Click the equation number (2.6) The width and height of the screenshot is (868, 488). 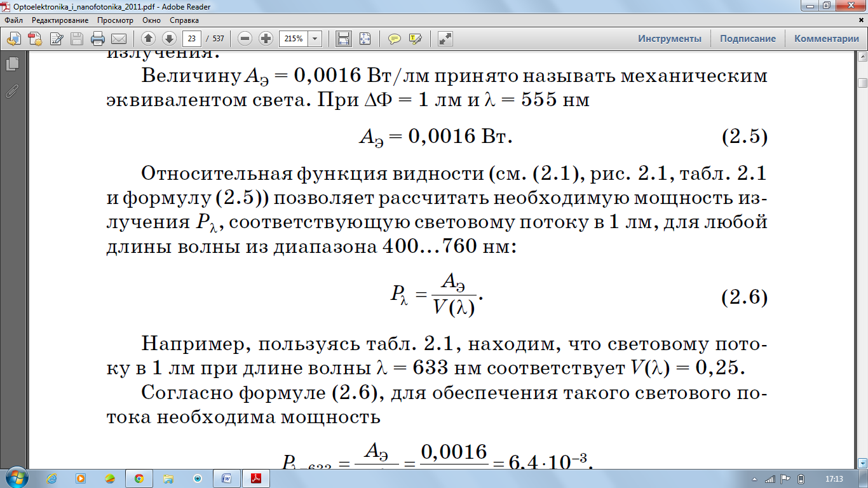[x=744, y=298]
